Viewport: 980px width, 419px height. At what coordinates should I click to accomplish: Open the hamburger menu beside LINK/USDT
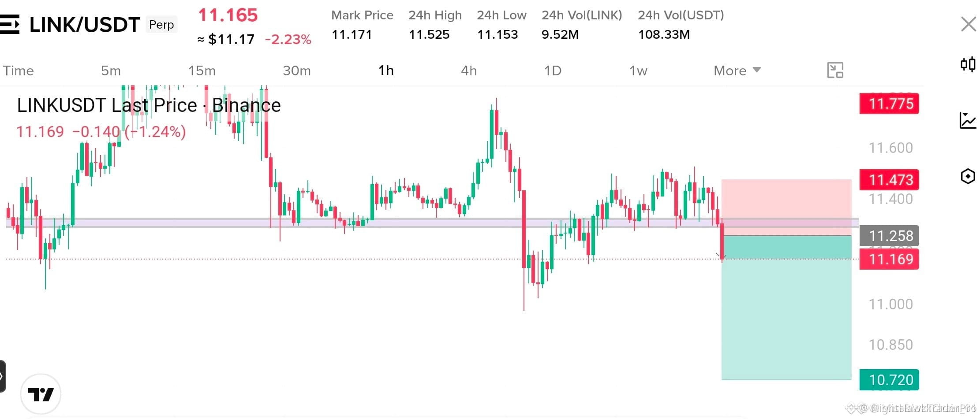point(9,24)
